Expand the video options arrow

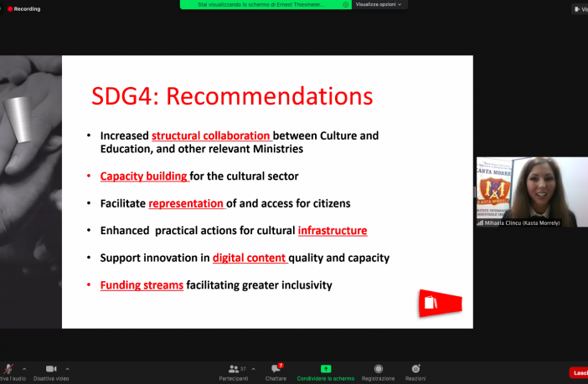coord(67,368)
